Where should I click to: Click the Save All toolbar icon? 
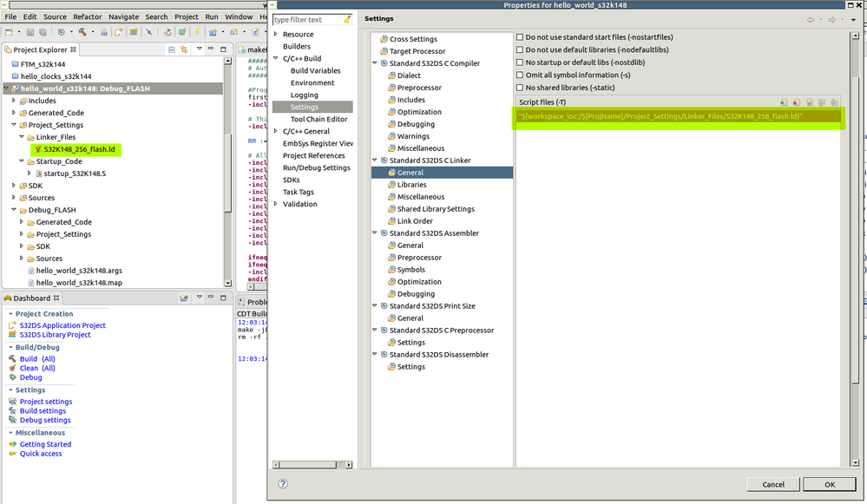[42, 32]
